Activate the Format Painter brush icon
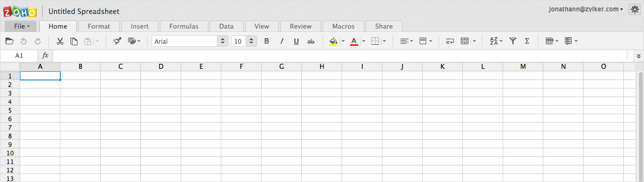The height and width of the screenshot is (182, 644). click(117, 41)
